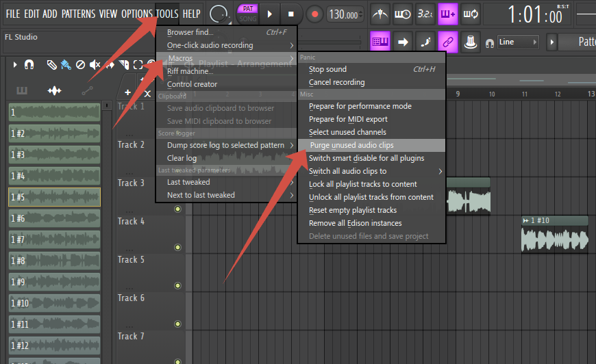Click Purge unused audio clips
The height and width of the screenshot is (364, 596).
click(x=371, y=145)
